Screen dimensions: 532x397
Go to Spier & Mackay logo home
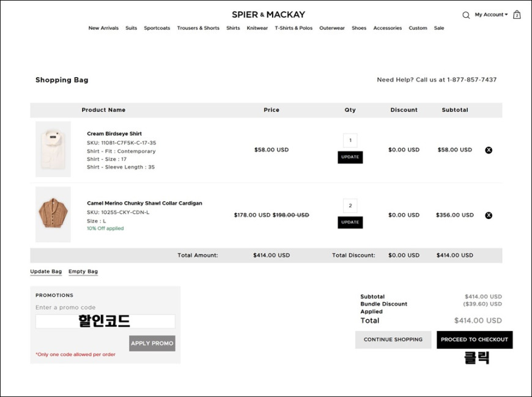tap(268, 15)
